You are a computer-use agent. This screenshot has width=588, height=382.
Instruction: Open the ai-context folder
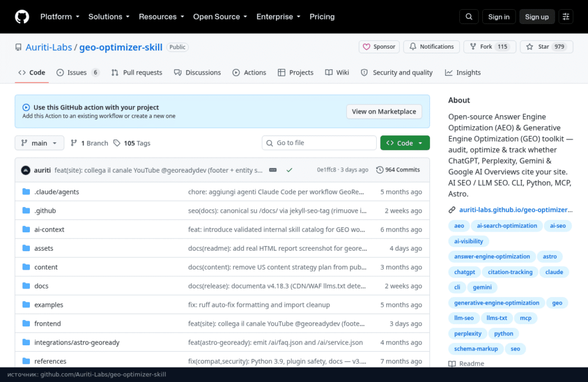[x=49, y=229]
